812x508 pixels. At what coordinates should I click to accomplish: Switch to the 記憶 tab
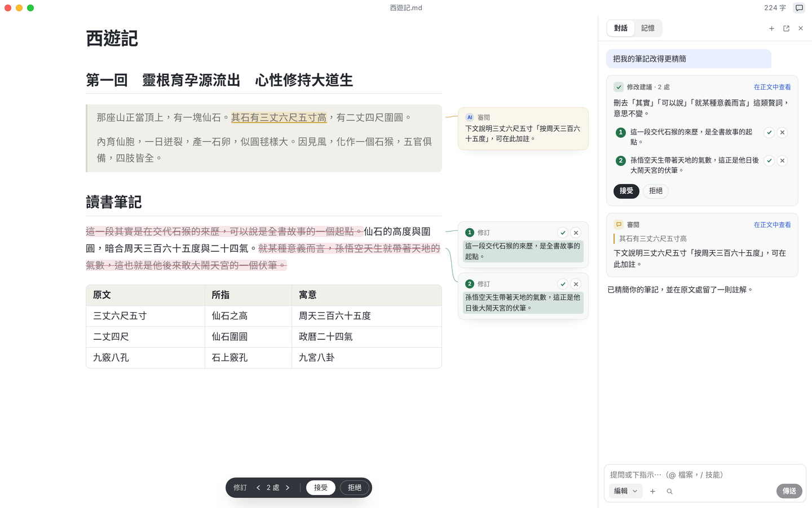648,28
